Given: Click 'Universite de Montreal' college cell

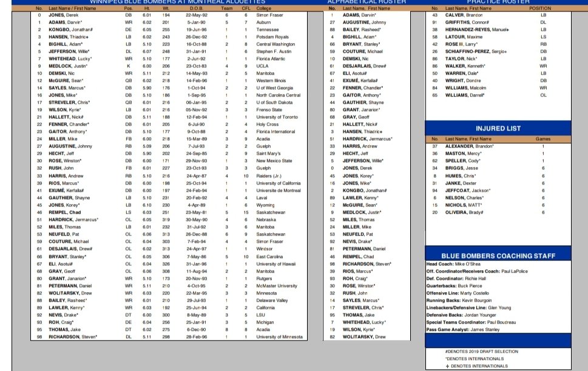Looking at the screenshot, I should pyautogui.click(x=279, y=191).
